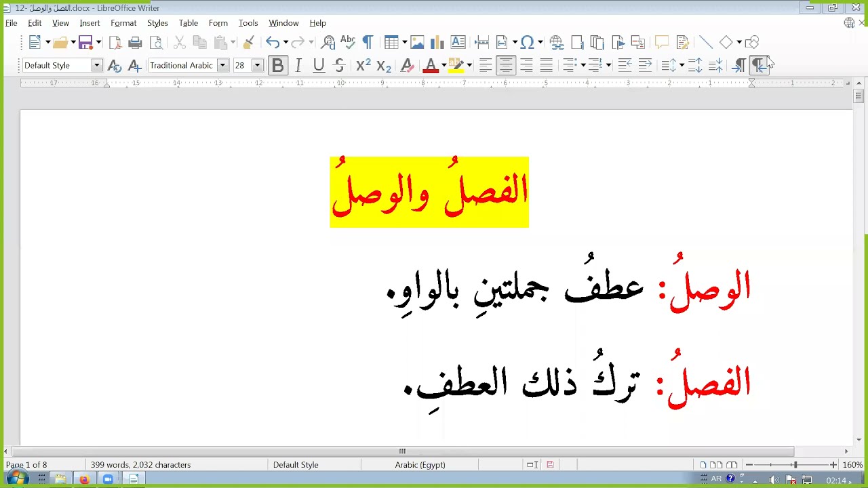The width and height of the screenshot is (868, 488).
Task: Insert a field
Action: point(502,43)
